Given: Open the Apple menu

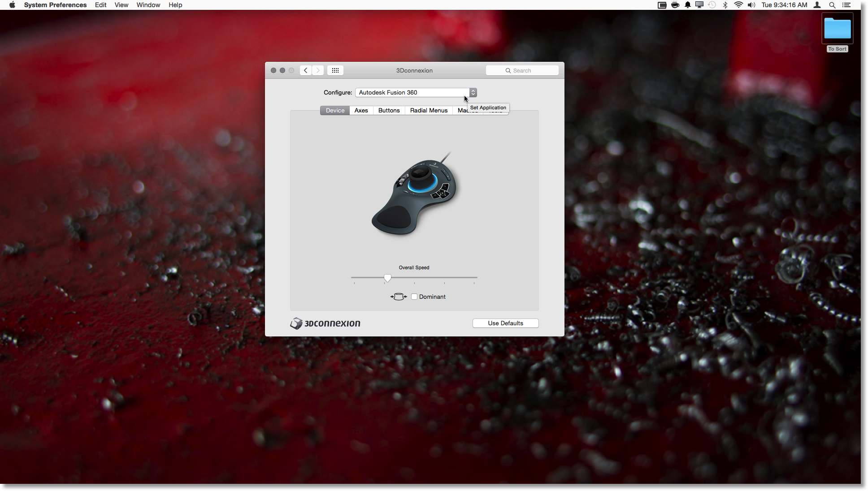Looking at the screenshot, I should pos(12,5).
